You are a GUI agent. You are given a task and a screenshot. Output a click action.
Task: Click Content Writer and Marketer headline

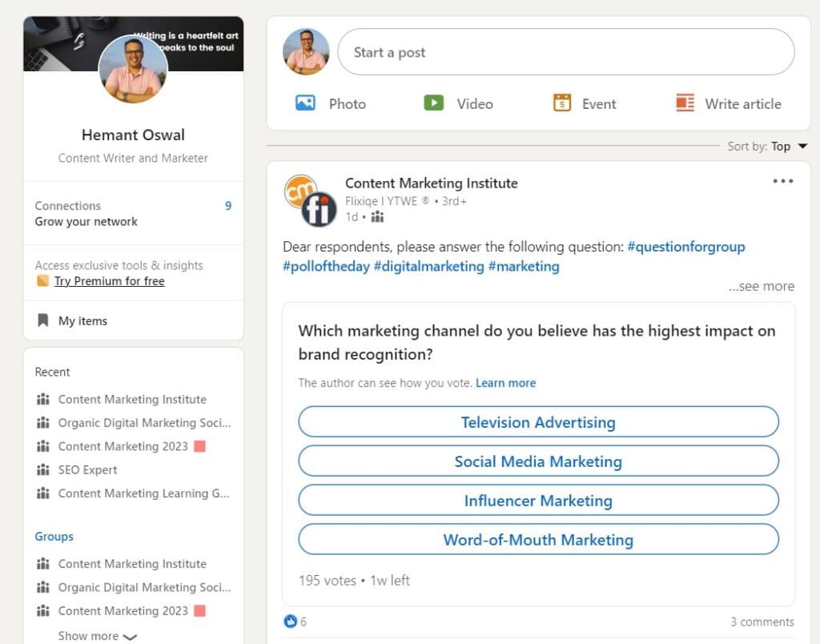(x=133, y=158)
